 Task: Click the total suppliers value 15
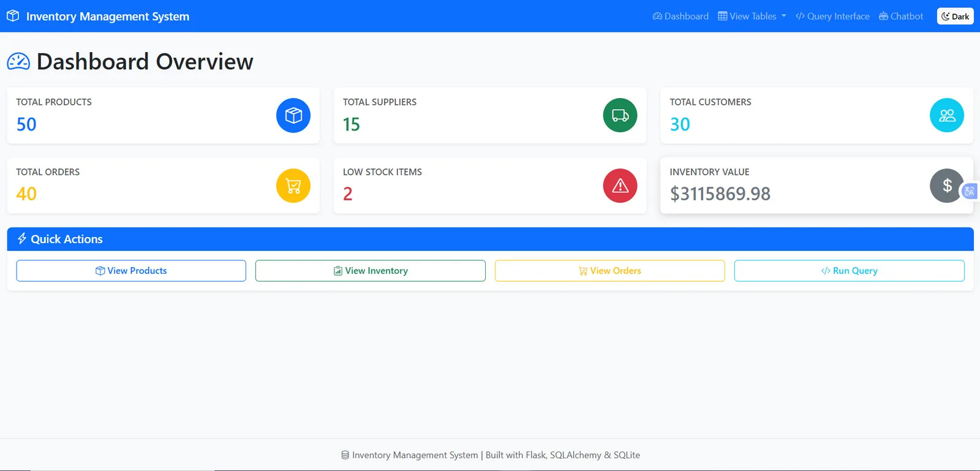click(x=352, y=124)
